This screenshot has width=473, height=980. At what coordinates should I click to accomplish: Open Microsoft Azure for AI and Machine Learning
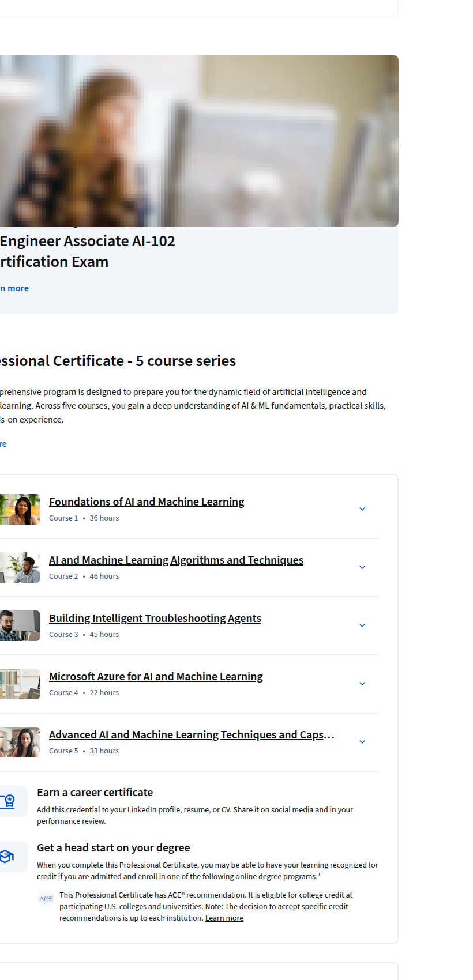coord(156,677)
